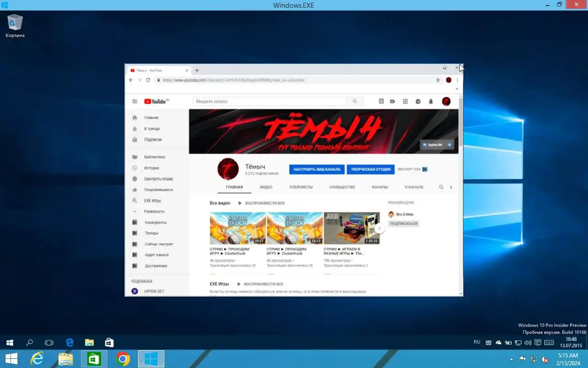Click the video shelf next arrow

click(x=379, y=228)
